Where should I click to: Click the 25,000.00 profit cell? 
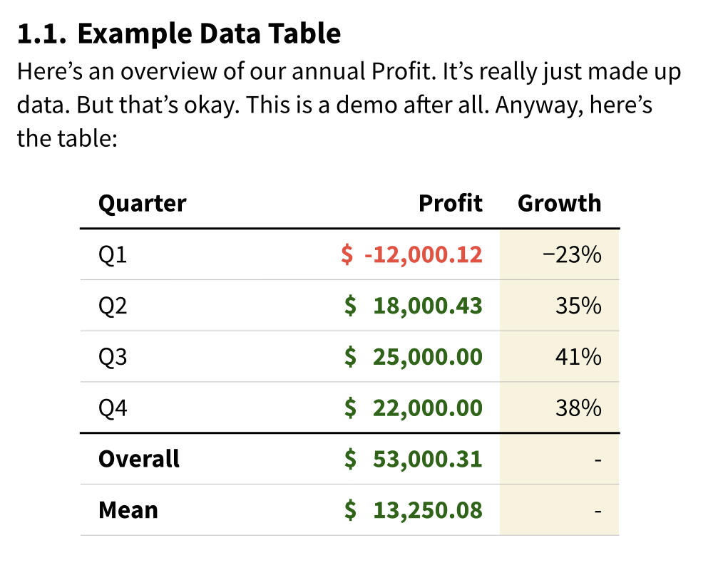pyautogui.click(x=426, y=356)
